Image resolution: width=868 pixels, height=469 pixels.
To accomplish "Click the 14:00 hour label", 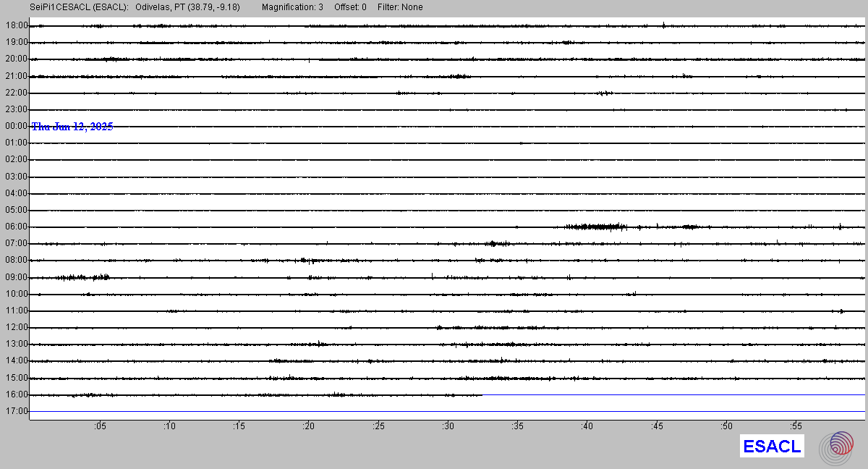I will point(16,360).
